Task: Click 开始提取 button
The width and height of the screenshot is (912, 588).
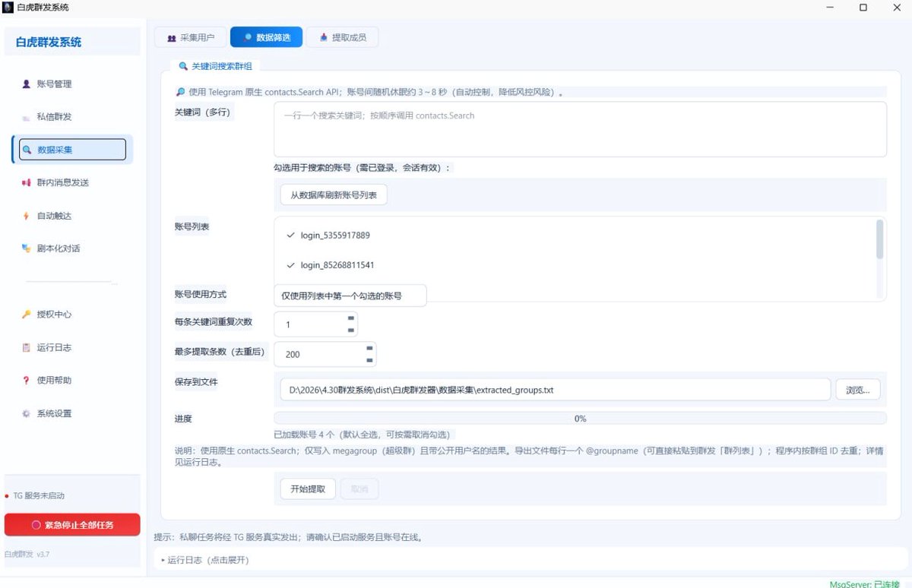Action: pyautogui.click(x=308, y=489)
